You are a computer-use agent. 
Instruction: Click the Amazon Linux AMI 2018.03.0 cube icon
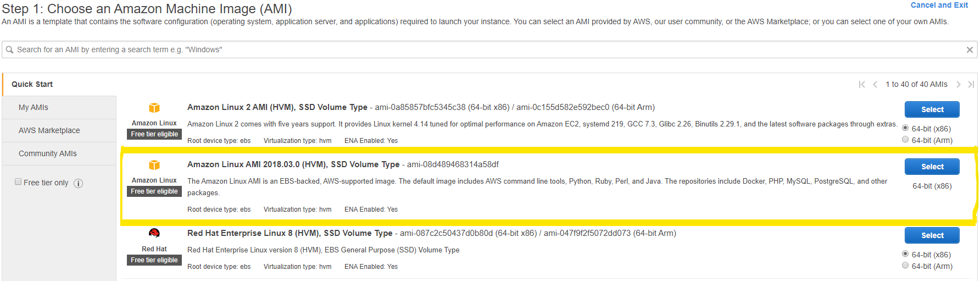coord(154,165)
